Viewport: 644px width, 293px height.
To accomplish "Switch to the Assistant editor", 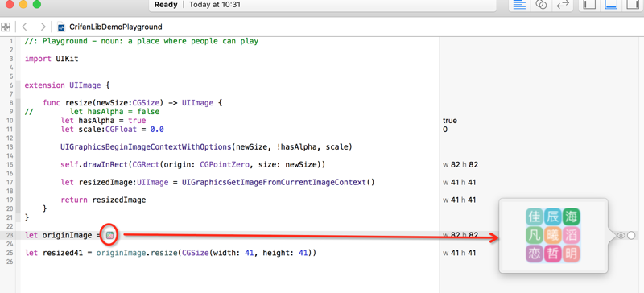I will 541,5.
